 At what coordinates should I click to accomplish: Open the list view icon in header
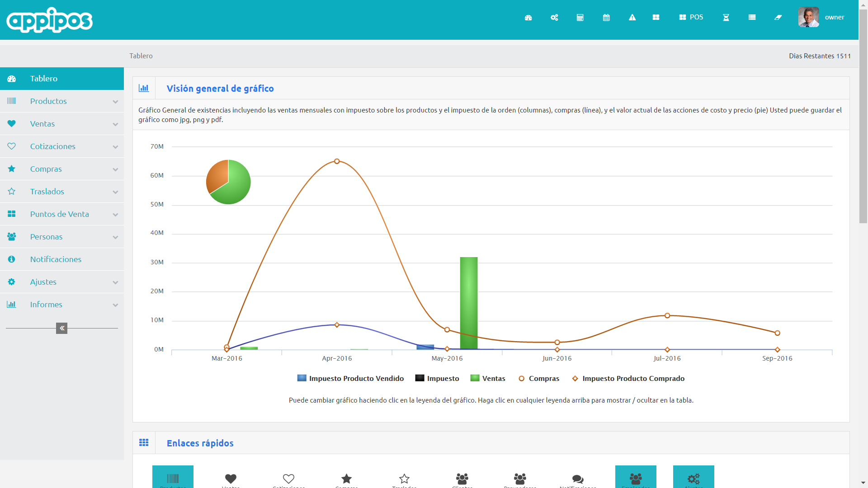pyautogui.click(x=752, y=18)
